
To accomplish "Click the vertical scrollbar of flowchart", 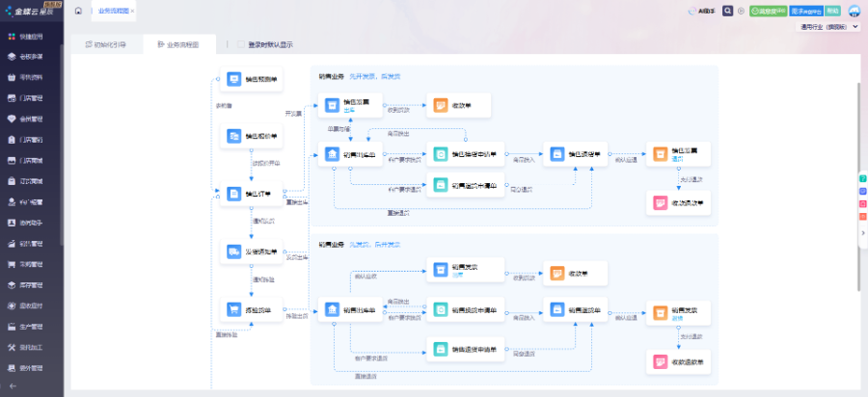I will [856, 154].
